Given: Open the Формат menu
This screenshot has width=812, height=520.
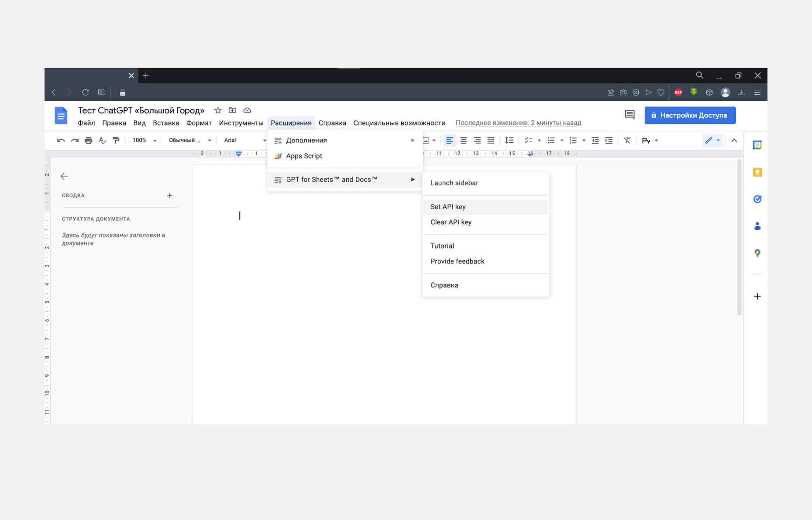Looking at the screenshot, I should (199, 123).
